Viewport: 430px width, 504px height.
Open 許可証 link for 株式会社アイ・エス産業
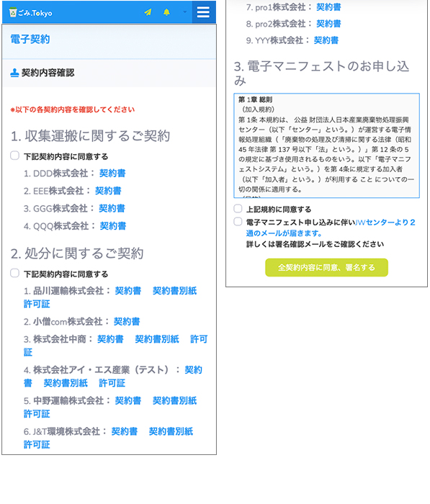(112, 383)
